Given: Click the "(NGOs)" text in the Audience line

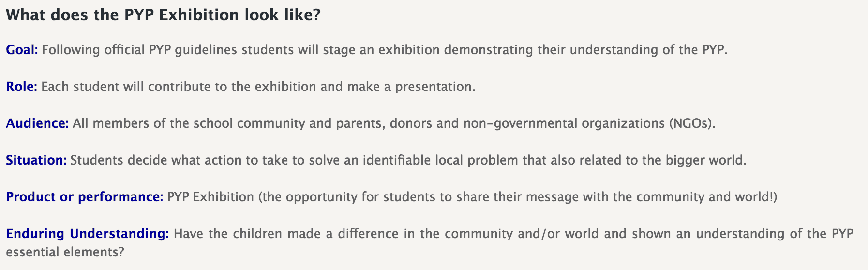Looking at the screenshot, I should (x=692, y=123).
